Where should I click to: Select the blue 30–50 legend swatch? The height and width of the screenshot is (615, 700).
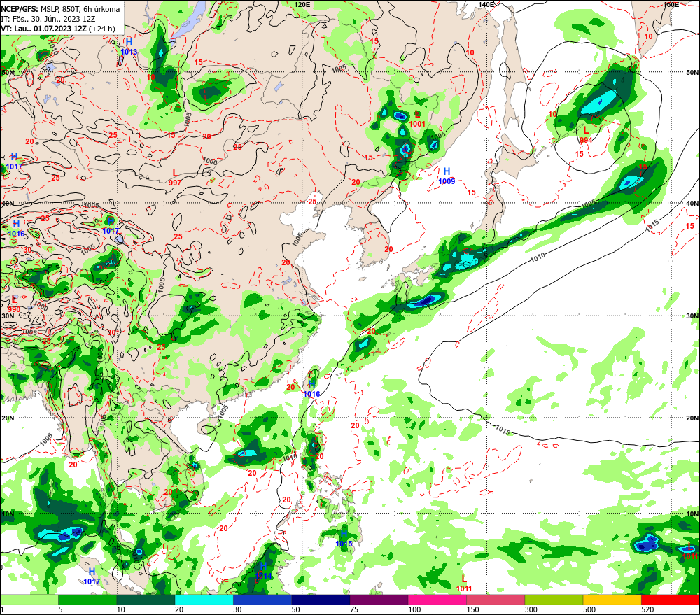262,600
